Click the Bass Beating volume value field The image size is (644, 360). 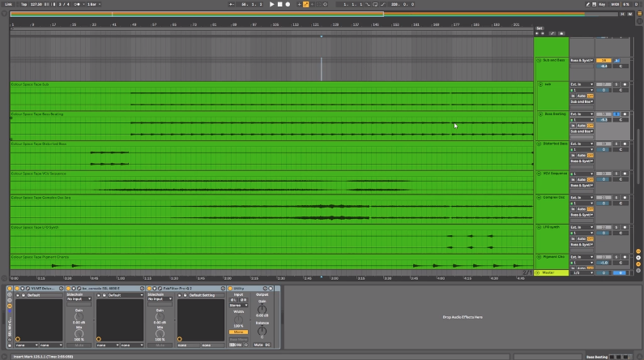(603, 119)
